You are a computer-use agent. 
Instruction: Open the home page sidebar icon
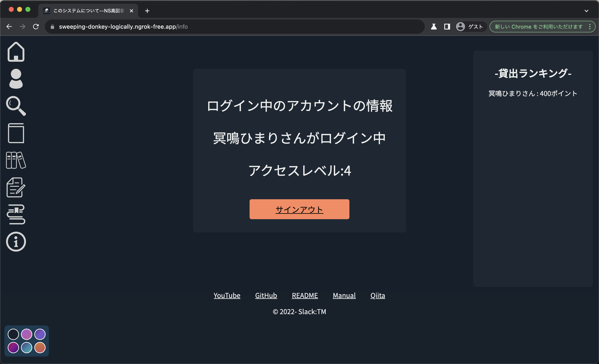click(16, 52)
